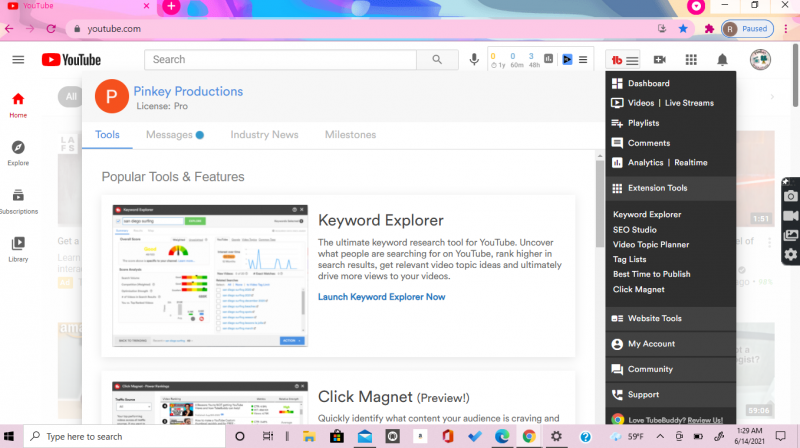Open the notifications bell
The image size is (800, 448).
pyautogui.click(x=722, y=60)
